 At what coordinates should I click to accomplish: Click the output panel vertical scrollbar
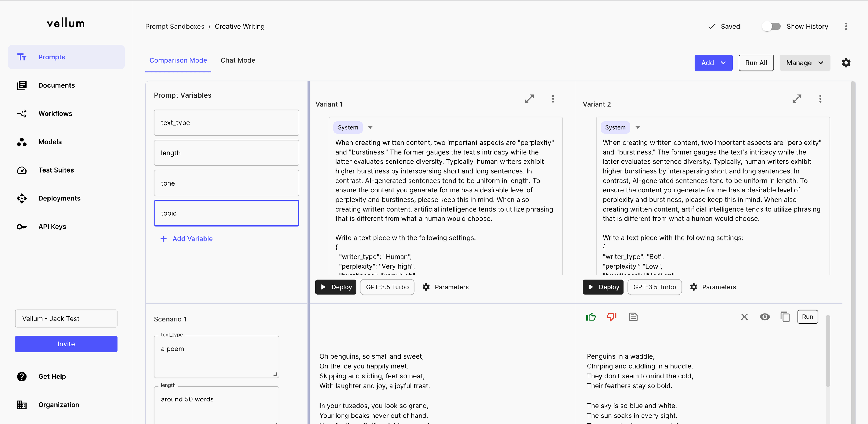[828, 350]
